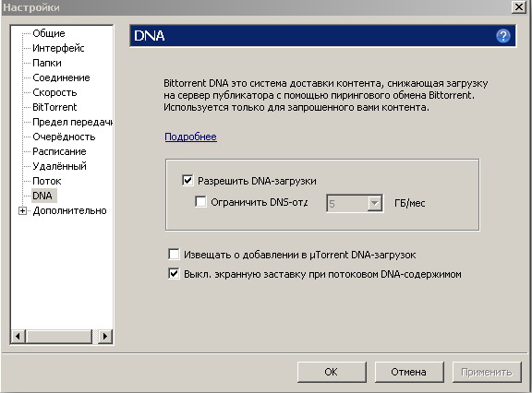Screen dimensions: 532x393
Task: Open Расписание settings section
Action: 59,151
